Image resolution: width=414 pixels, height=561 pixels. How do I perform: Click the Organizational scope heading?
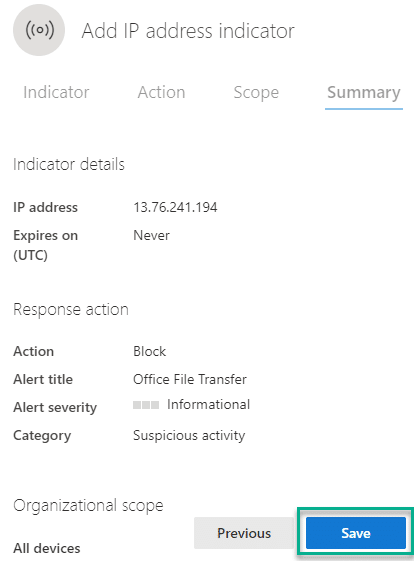coord(88,506)
